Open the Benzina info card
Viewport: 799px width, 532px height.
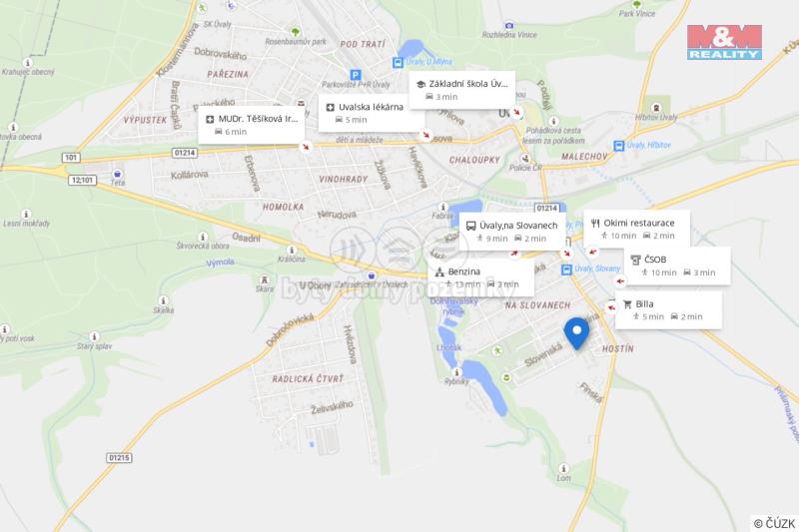(481, 277)
